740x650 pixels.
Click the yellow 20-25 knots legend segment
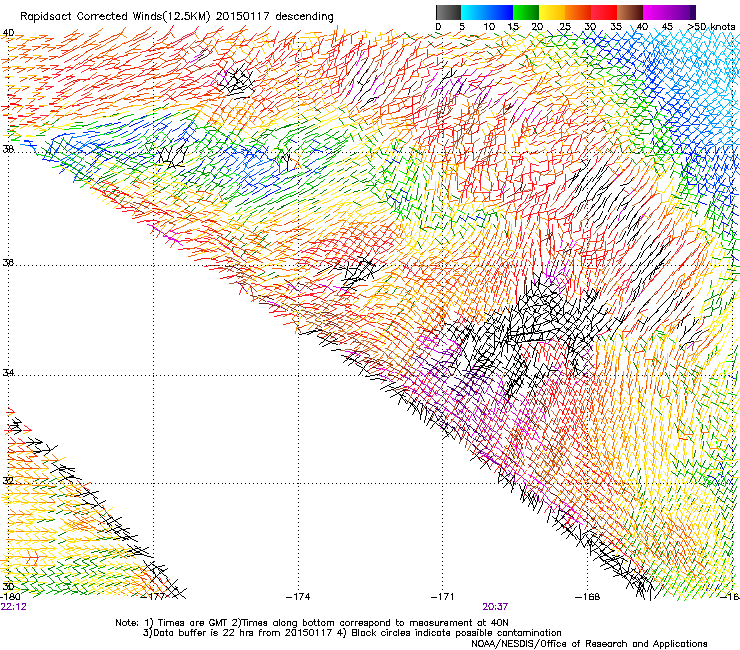point(552,12)
